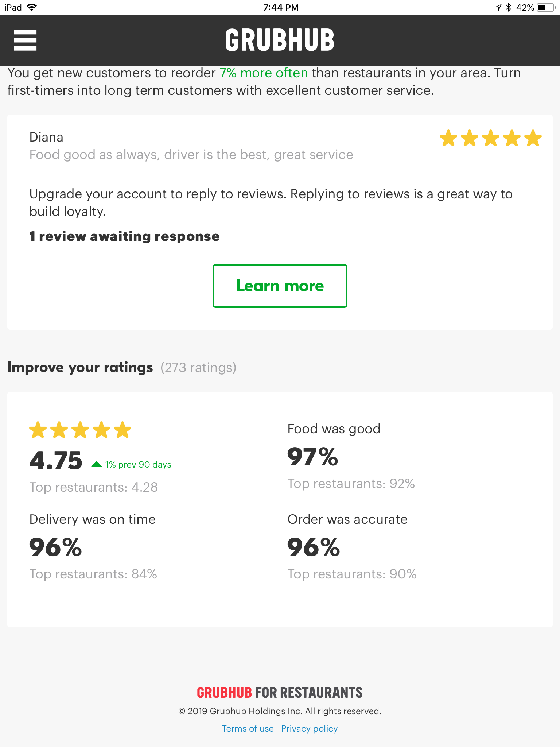Click the 1 review awaiting response label
560x747 pixels.
(125, 236)
